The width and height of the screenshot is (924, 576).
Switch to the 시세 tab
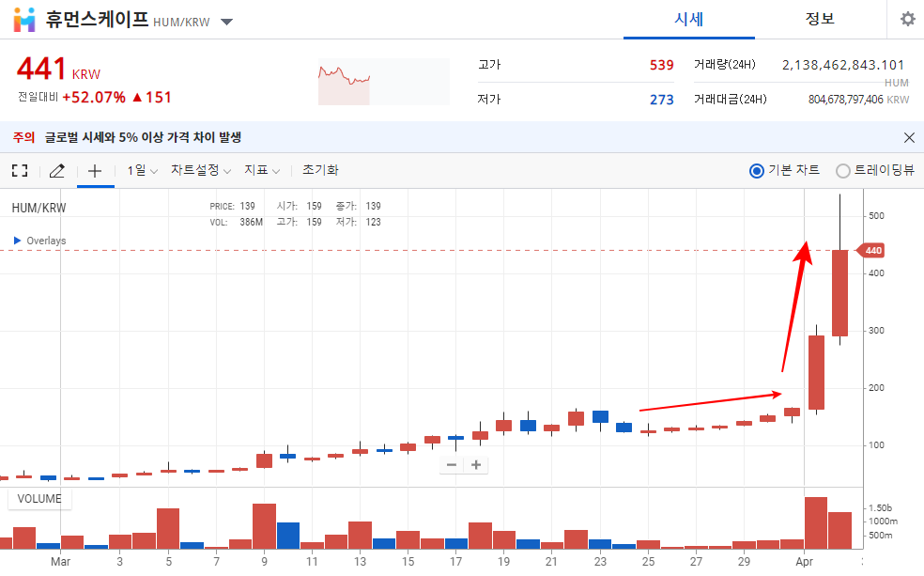(x=689, y=19)
